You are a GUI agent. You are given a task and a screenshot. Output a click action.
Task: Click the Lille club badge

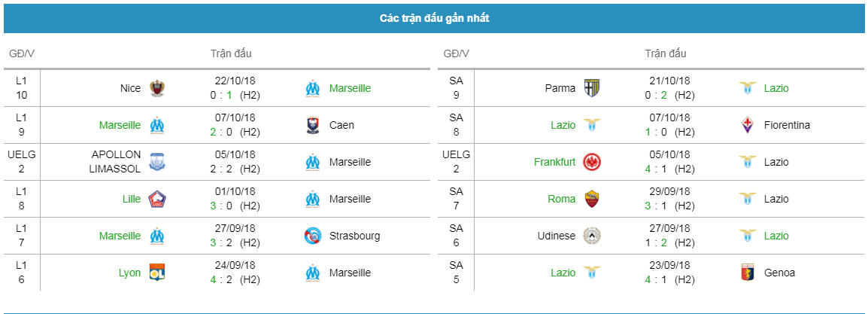click(x=158, y=199)
